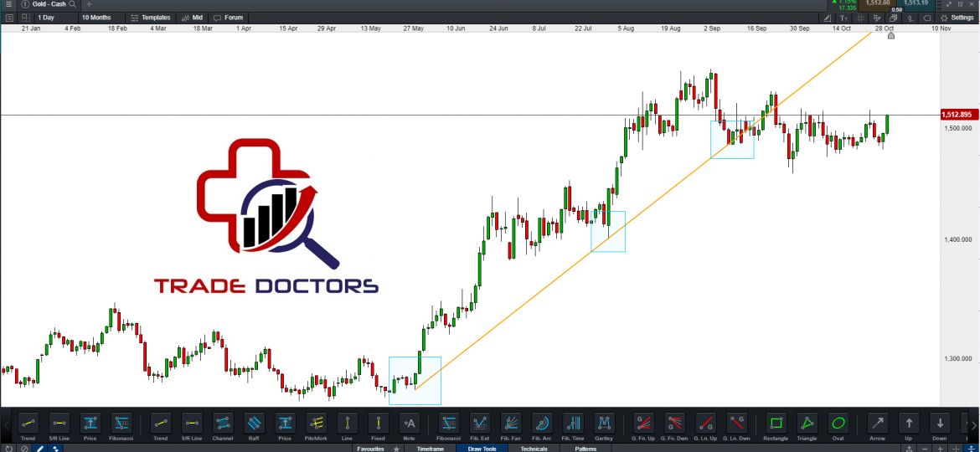
Task: Open the Forum
Action: [230, 18]
